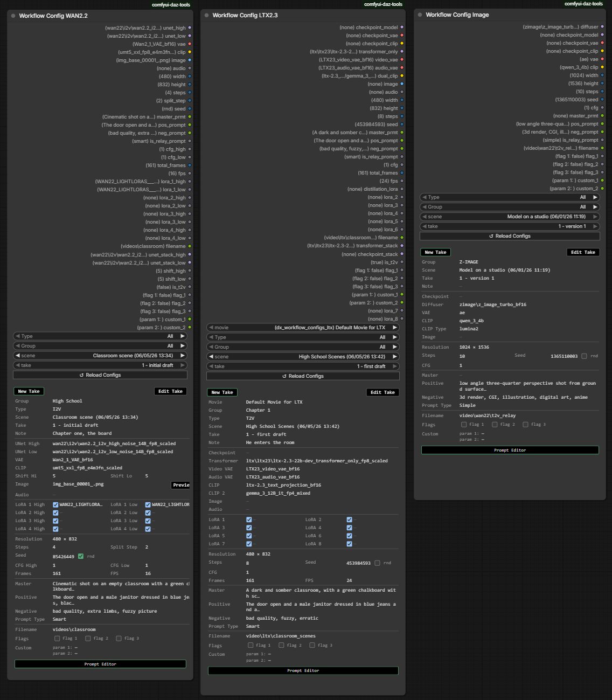
Task: Click Reload Configs in LTX2.3 node
Action: (303, 376)
